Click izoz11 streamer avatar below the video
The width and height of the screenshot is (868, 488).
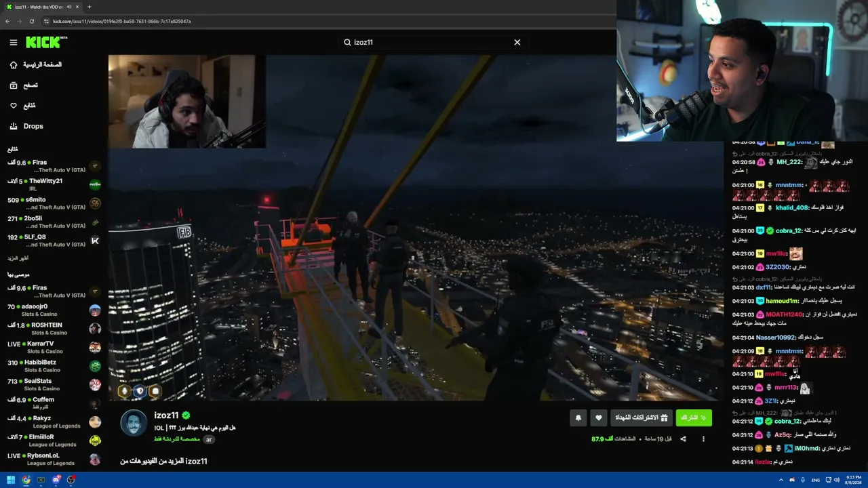[x=134, y=423]
